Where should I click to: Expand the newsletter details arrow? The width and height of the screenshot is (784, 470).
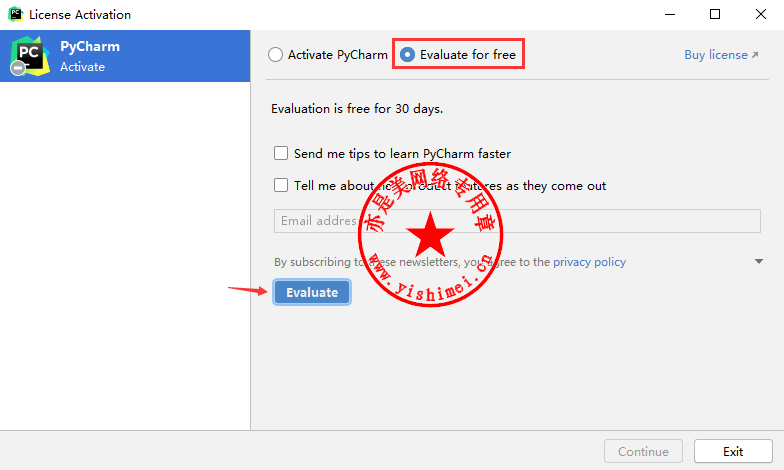[758, 262]
